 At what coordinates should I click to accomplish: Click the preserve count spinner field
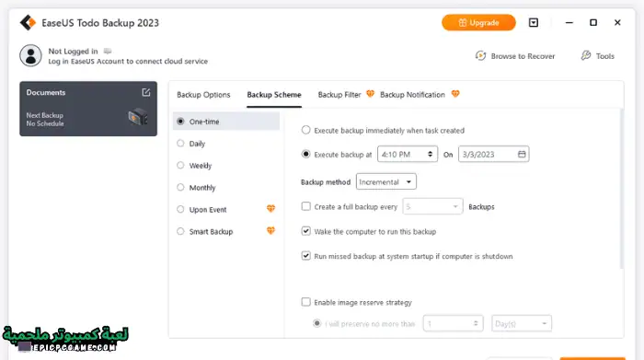tap(454, 323)
